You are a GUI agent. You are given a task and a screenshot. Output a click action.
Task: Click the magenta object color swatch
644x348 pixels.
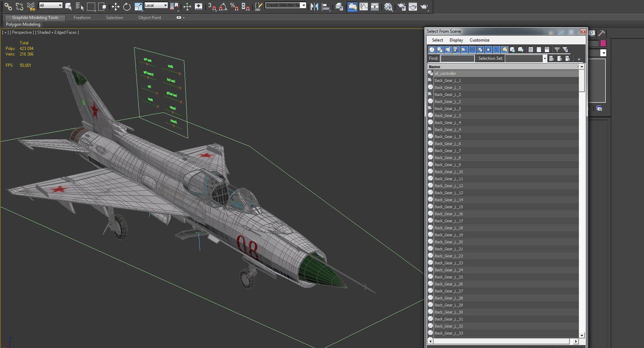click(x=603, y=43)
